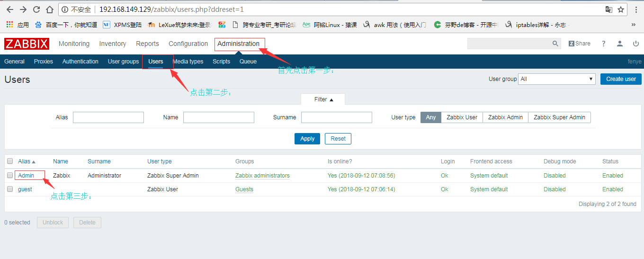The height and width of the screenshot is (259, 644).
Task: Open browser home page icon
Action: point(50,9)
